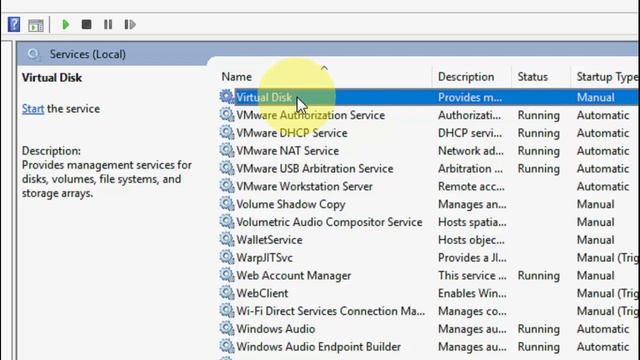Viewport: 640px width, 360px height.
Task: Select Volumetric Audio Compositor Service
Action: pos(329,222)
